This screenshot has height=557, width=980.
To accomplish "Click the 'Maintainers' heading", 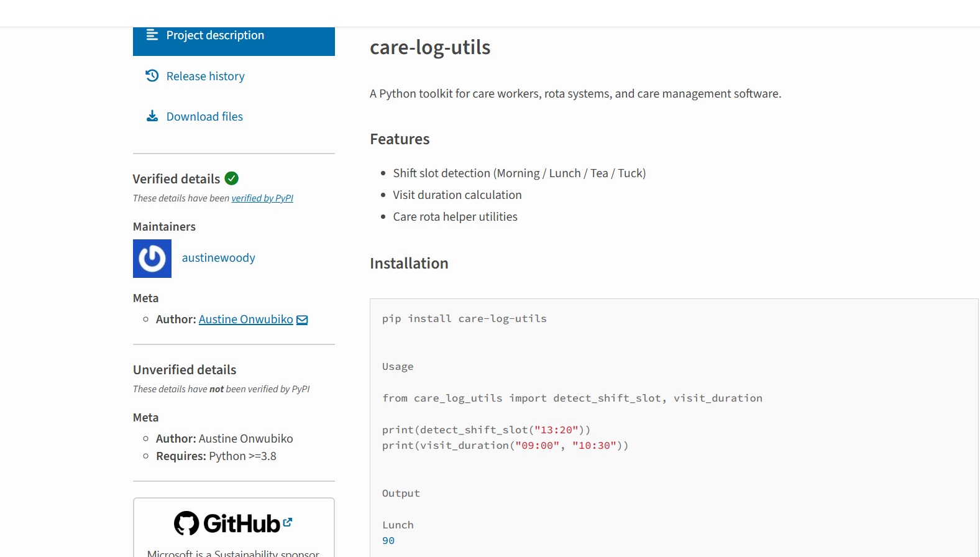I will click(x=164, y=227).
